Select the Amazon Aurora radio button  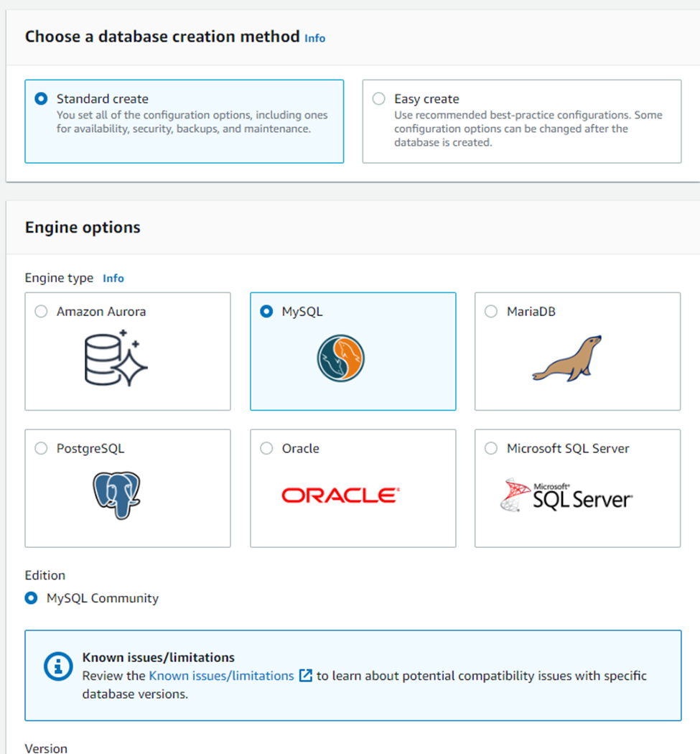tap(41, 312)
